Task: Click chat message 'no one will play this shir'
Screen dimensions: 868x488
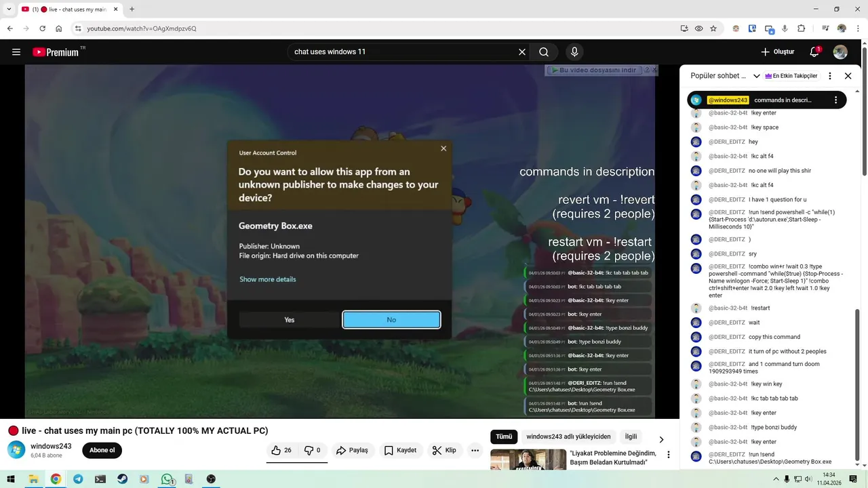Action: 779,171
